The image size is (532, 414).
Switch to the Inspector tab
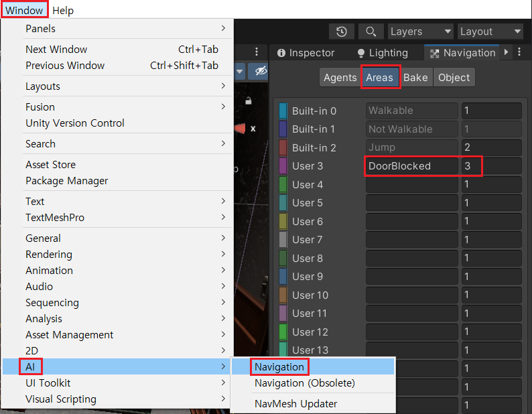[306, 53]
